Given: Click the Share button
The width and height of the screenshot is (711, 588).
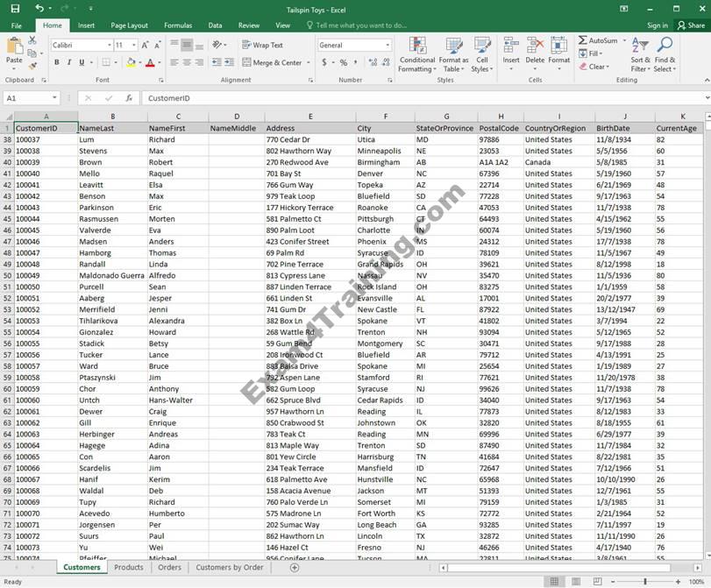Looking at the screenshot, I should [x=692, y=25].
